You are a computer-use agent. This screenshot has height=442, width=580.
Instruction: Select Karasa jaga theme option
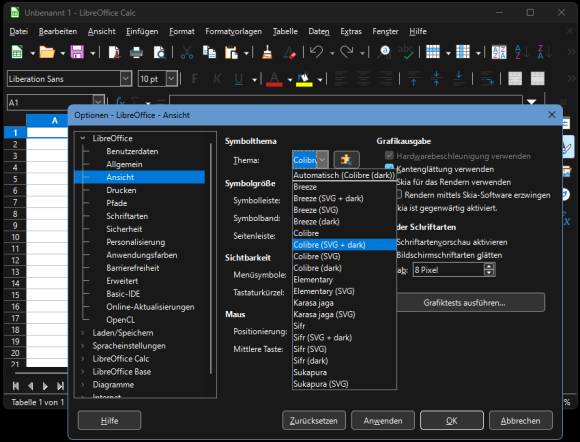[344, 303]
